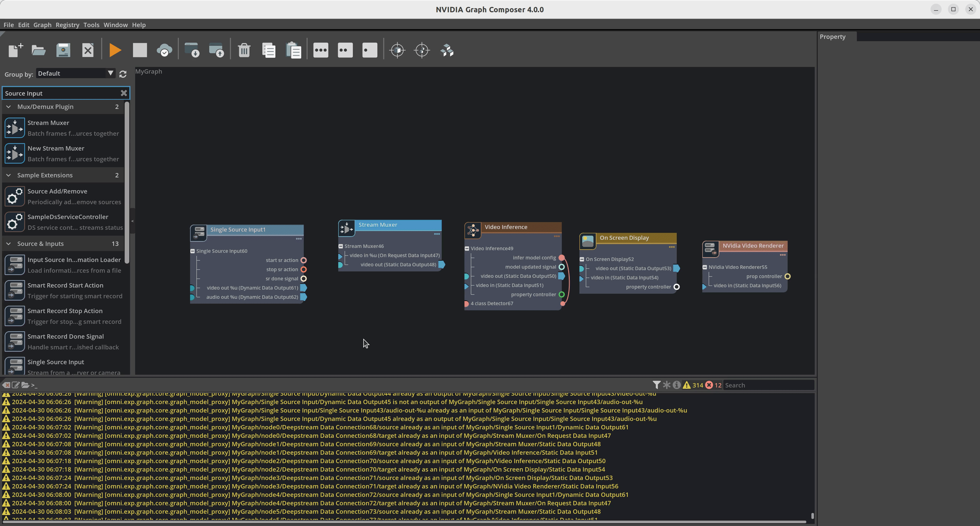Screen dimensions: 980x526
Task: Open the File menu
Action: click(x=8, y=25)
